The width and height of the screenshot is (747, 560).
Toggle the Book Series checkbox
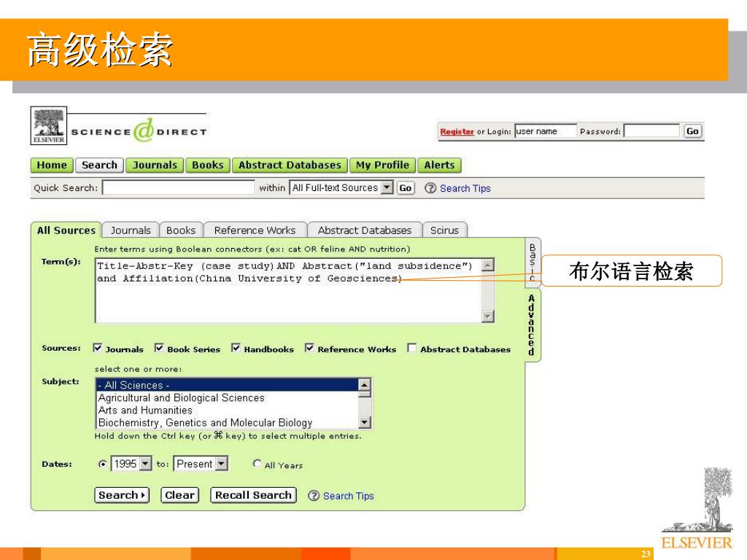tap(159, 348)
